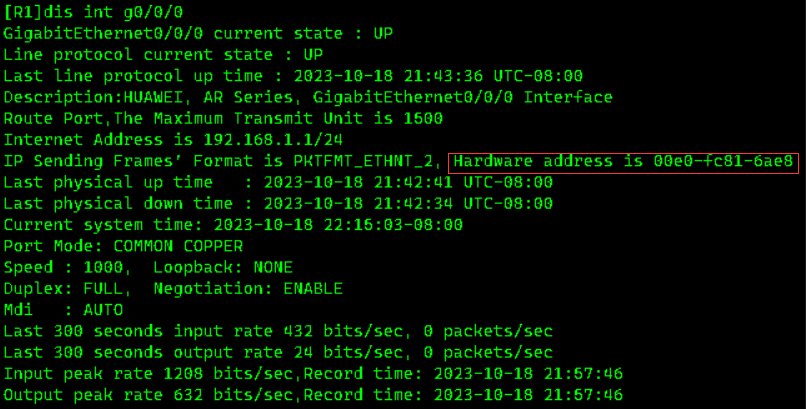Click the Input peak rate 1208 bits/sec line

tap(314, 374)
